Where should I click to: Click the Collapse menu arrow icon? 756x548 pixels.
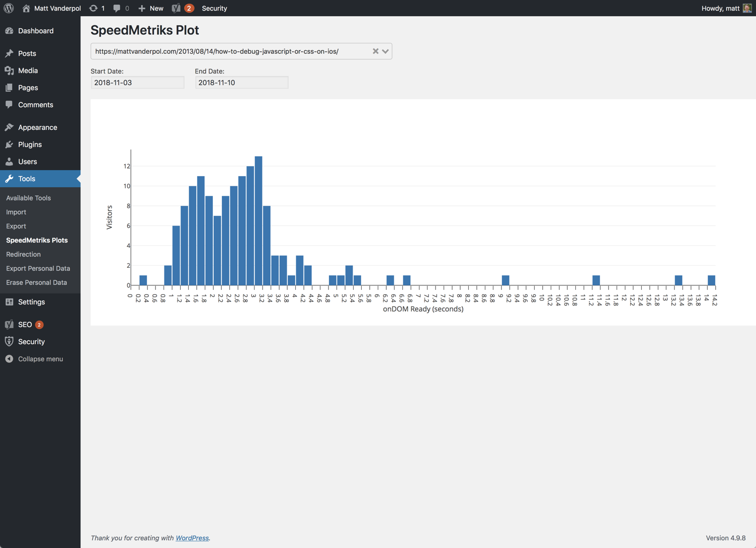(x=9, y=359)
